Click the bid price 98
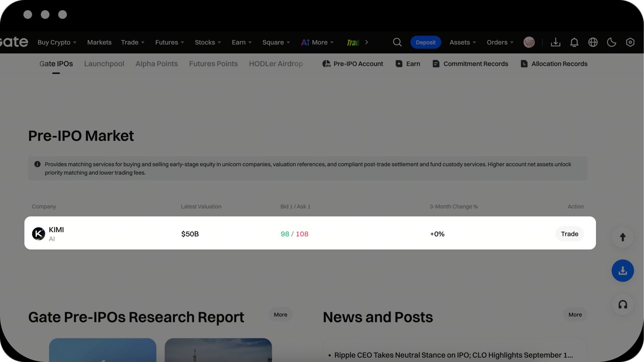Screen dimensions: 644x362 285,234
